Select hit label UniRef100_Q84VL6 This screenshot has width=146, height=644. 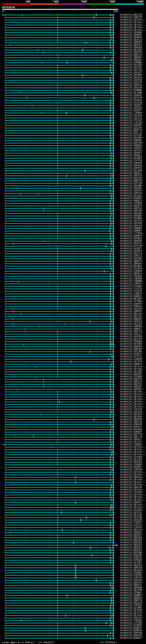[131, 45]
